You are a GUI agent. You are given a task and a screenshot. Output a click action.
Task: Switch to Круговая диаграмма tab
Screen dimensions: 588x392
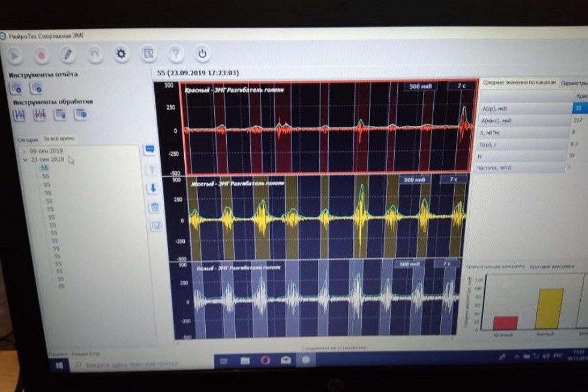click(546, 265)
